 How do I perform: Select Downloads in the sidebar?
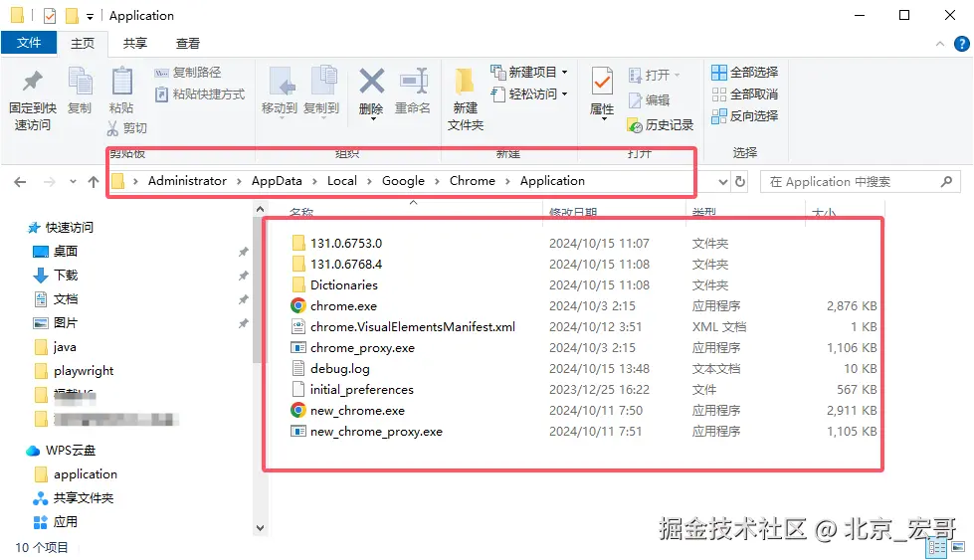coord(55,276)
